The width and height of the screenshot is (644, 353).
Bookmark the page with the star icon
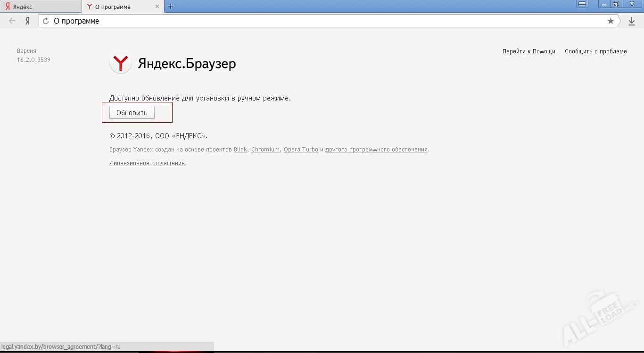[x=611, y=21]
